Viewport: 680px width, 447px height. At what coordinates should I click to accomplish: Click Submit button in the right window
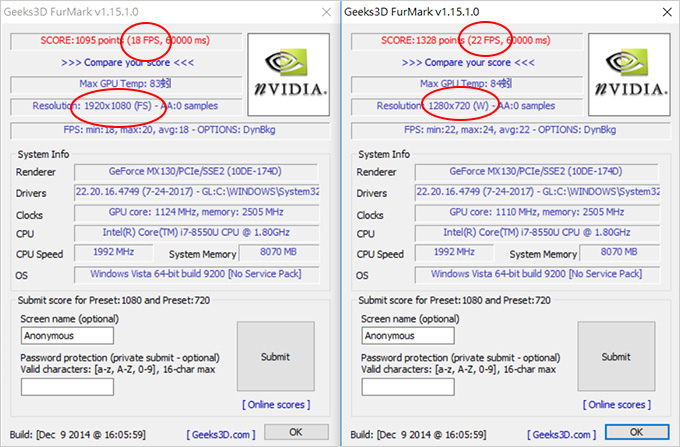616,356
